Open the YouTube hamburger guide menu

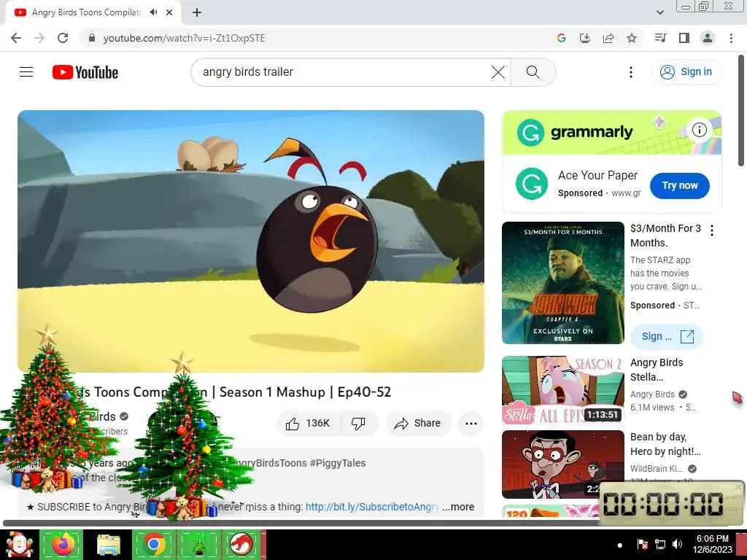(x=26, y=72)
